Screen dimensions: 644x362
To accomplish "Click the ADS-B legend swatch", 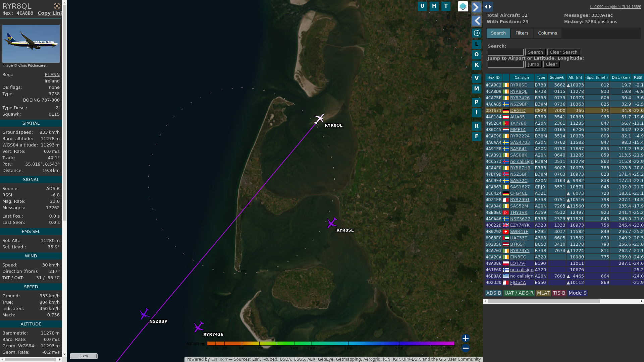I will coord(493,293).
